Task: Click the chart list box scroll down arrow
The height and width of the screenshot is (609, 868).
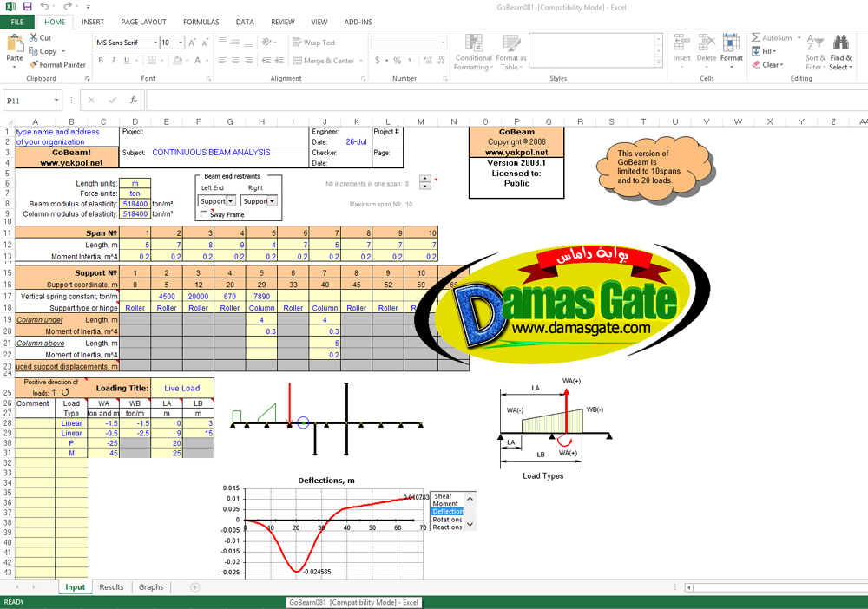Action: (x=470, y=524)
